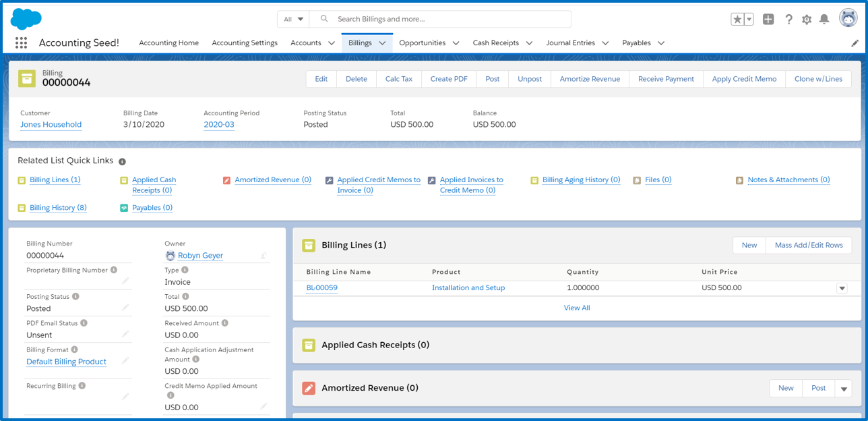Click View All under Billing Lines
The width and height of the screenshot is (868, 421).
tap(577, 308)
